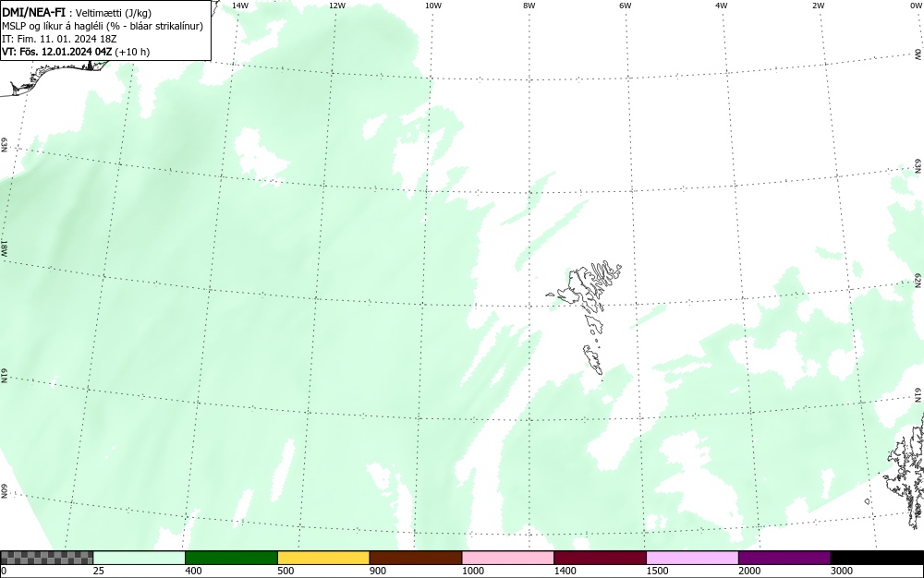Click the 63N label on the left edge
Image resolution: width=924 pixels, height=578 pixels.
(4, 145)
